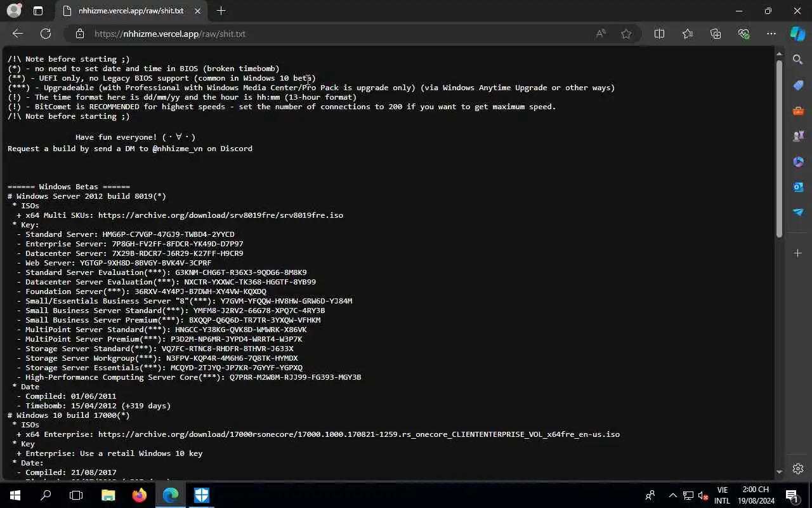Viewport: 812px width, 508px height.
Task: Open Browser essentials heart icon
Action: pos(743,34)
